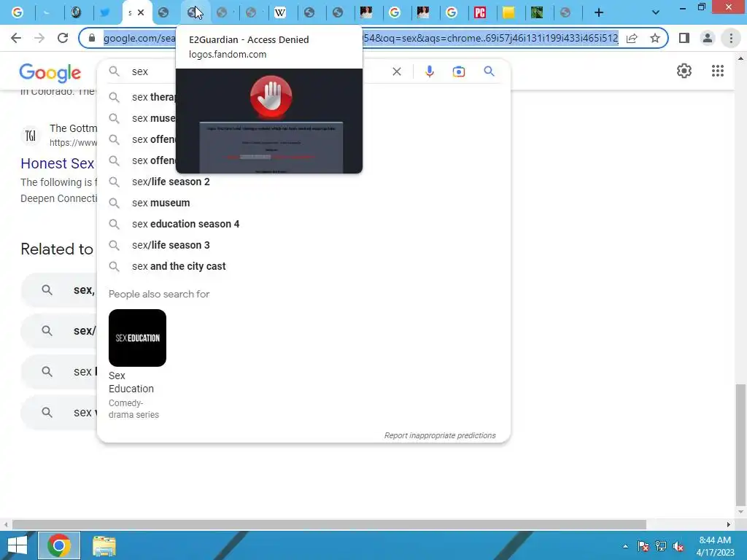Open the tab search chevron dropdown
The image size is (747, 560).
tap(656, 13)
